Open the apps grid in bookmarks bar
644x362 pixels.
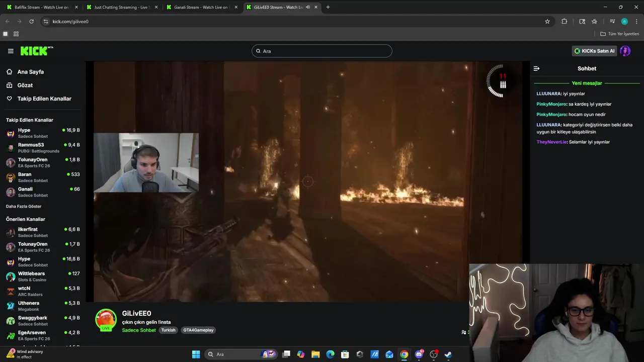tap(16, 34)
